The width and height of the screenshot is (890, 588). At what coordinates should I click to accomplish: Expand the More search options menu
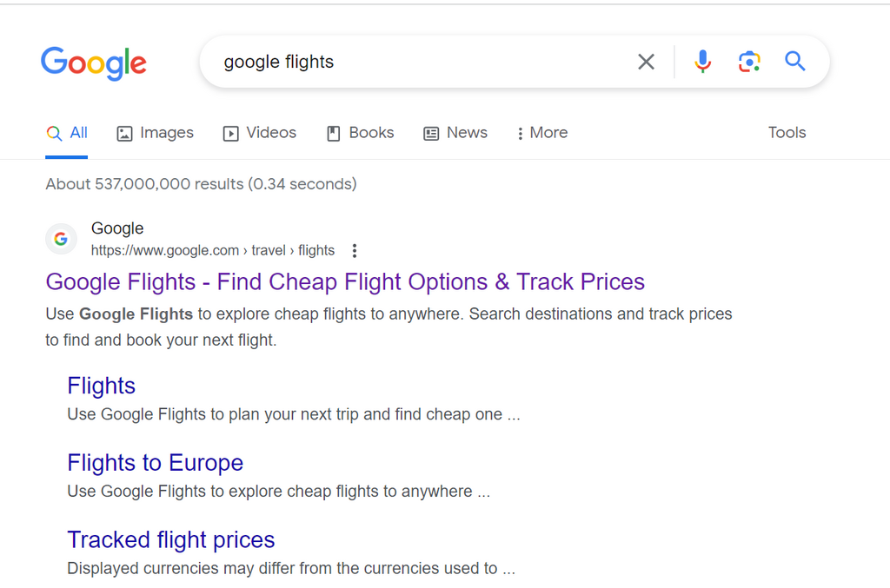(541, 133)
